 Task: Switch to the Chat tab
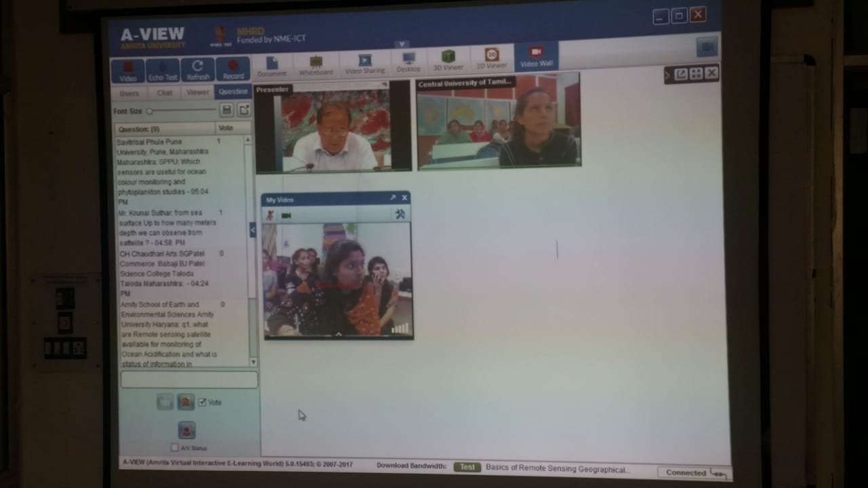tap(165, 93)
